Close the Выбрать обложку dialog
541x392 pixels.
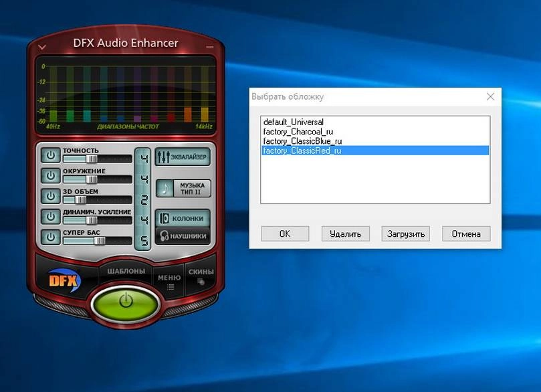(490, 96)
